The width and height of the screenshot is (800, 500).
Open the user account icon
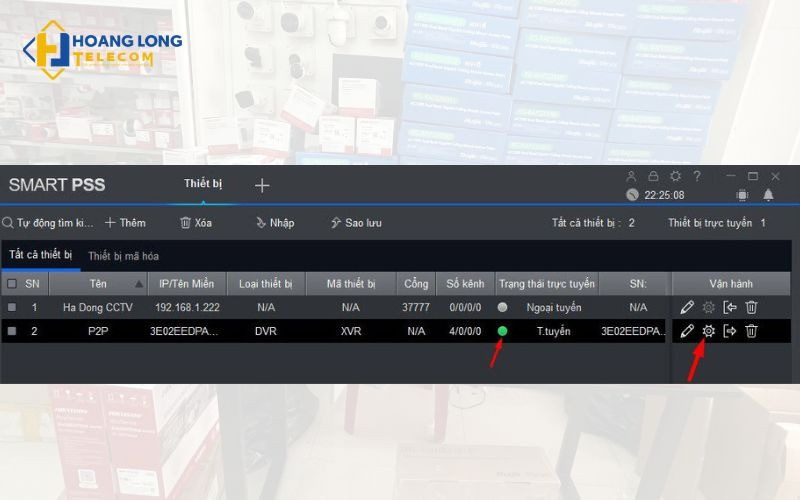(631, 177)
